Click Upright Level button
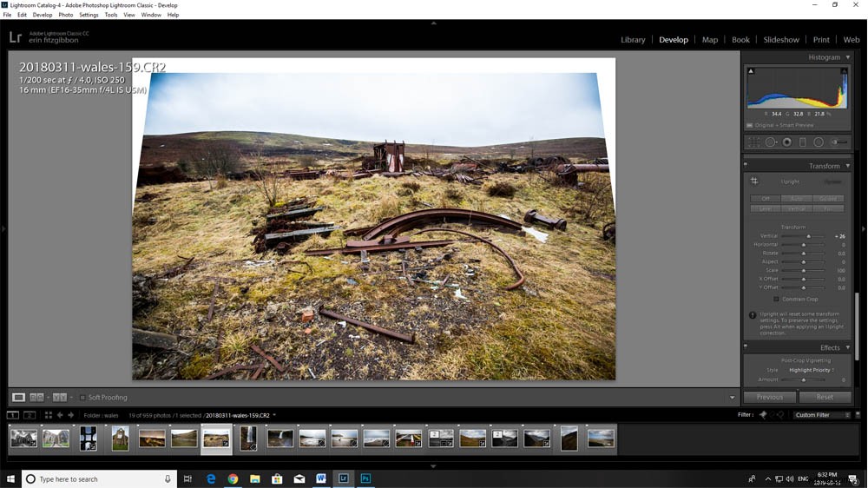Image resolution: width=868 pixels, height=488 pixels. pos(766,208)
